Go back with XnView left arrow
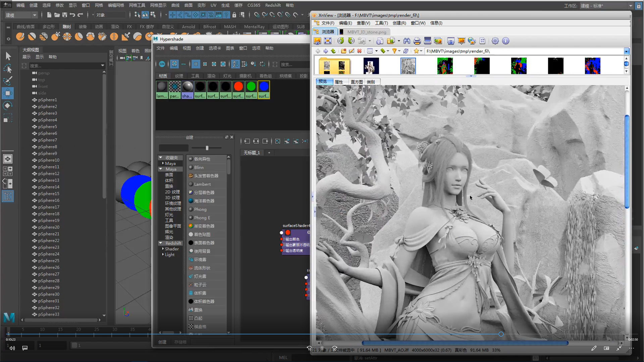Viewport: 644px width, 362px height. click(318, 51)
